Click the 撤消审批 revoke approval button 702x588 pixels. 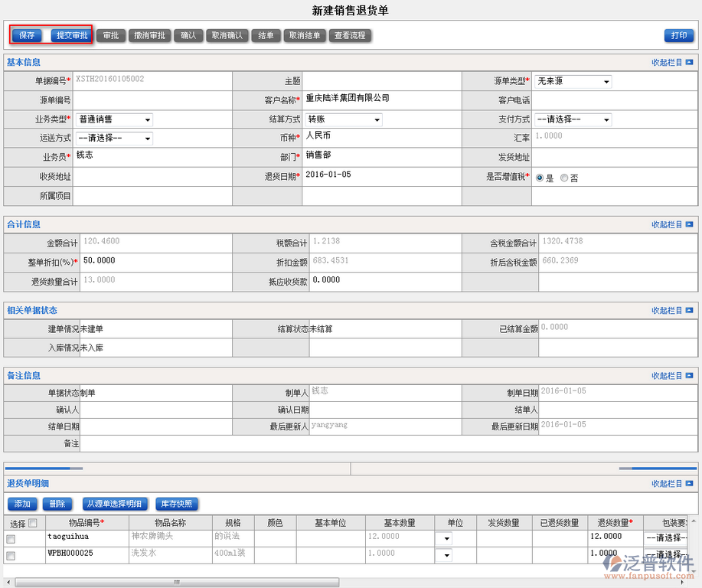(149, 35)
